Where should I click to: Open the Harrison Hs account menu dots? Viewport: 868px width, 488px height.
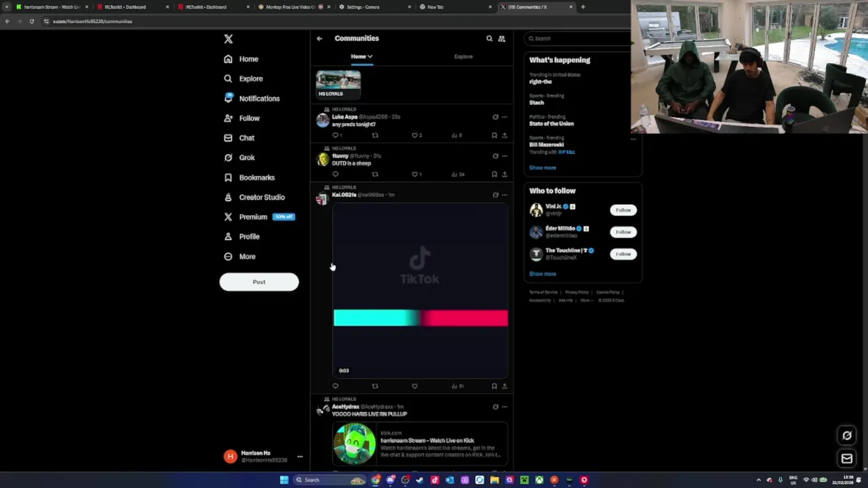pos(300,457)
